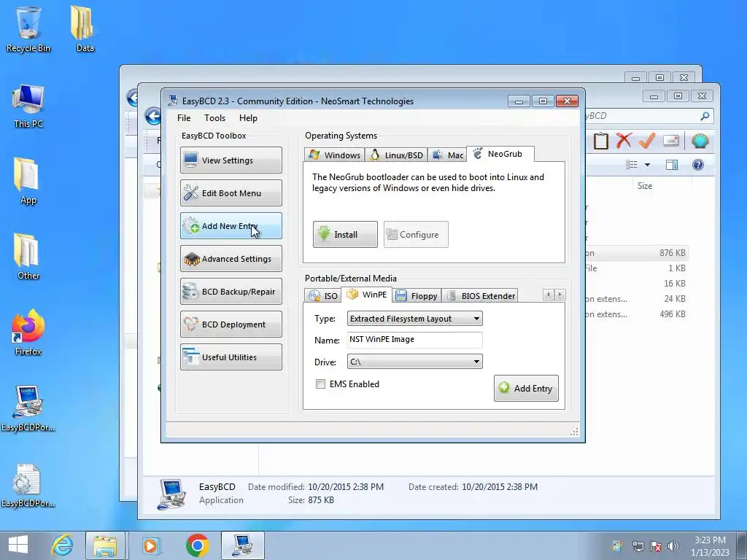Open the media player taskbar icon
Image resolution: width=747 pixels, height=560 pixels.
(150, 545)
